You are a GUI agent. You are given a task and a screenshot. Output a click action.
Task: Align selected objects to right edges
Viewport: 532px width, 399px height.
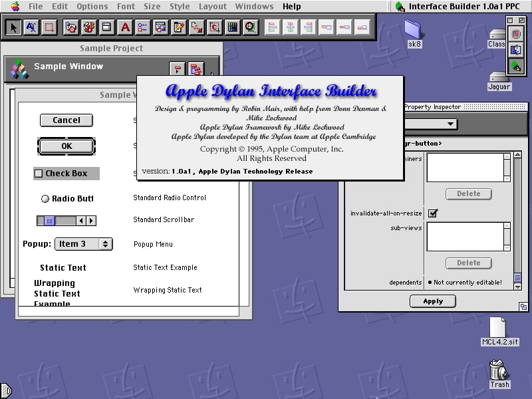coord(308,27)
